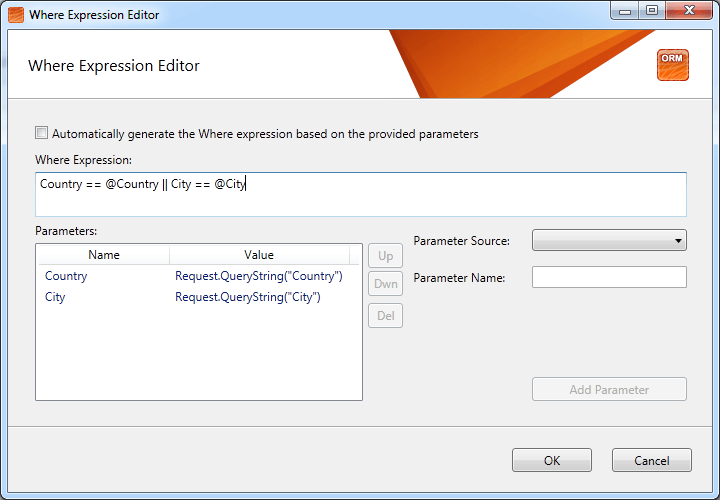Move parameter down with Dwn button
This screenshot has width=720, height=500.
385,284
